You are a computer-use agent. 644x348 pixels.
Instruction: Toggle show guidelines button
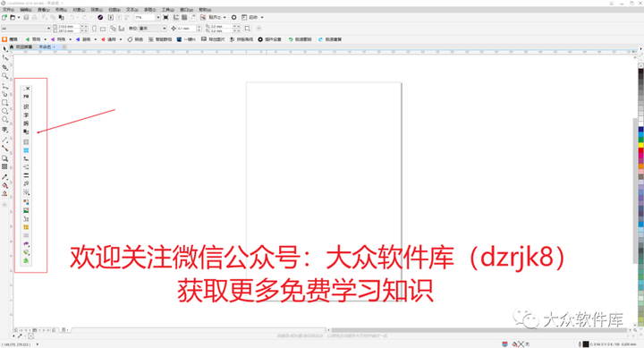coord(192,17)
